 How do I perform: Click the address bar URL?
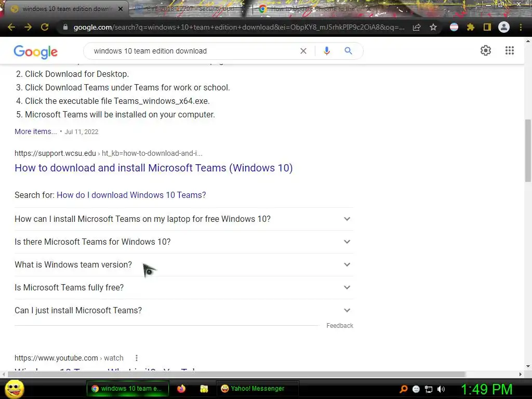pyautogui.click(x=239, y=27)
